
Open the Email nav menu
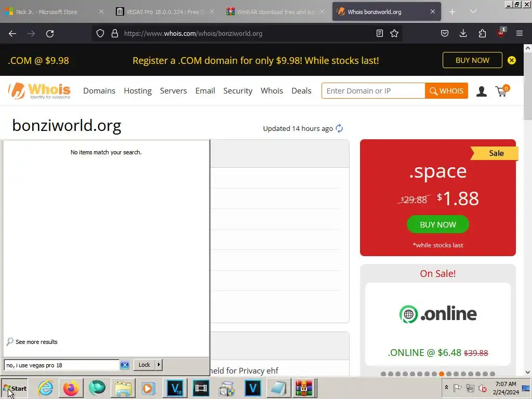click(205, 90)
